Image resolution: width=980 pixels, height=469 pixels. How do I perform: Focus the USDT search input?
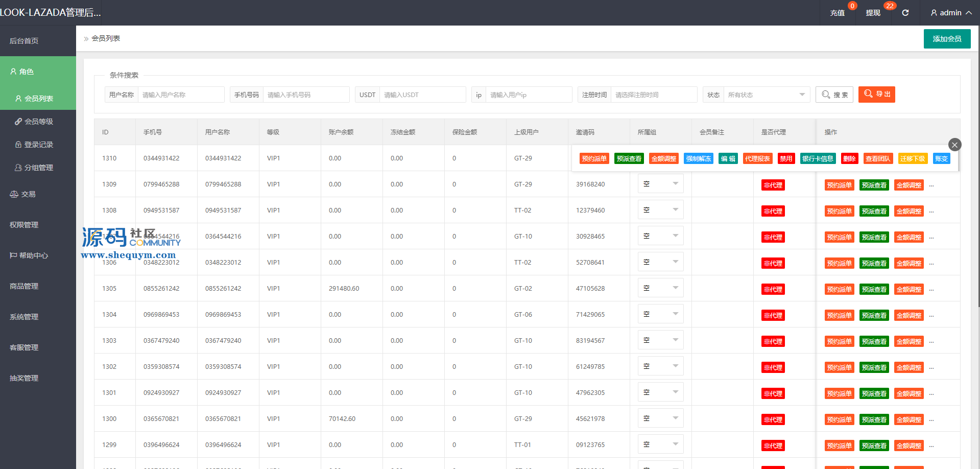pyautogui.click(x=422, y=95)
